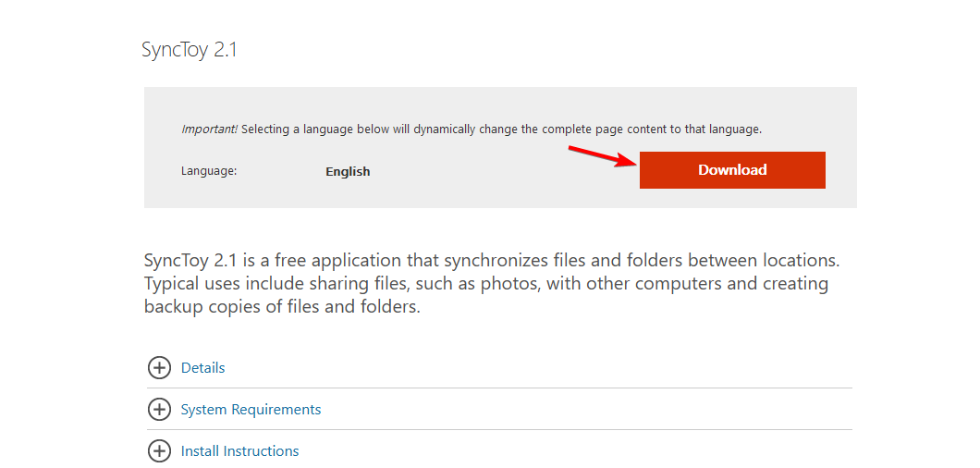Click the italic "Important!" word
This screenshot has height=468, width=980.
click(x=209, y=129)
